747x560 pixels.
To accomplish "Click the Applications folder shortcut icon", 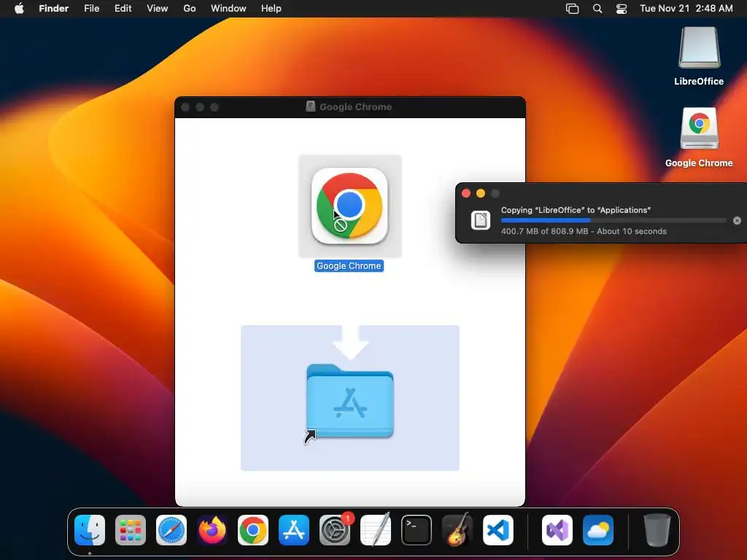I will (350, 401).
